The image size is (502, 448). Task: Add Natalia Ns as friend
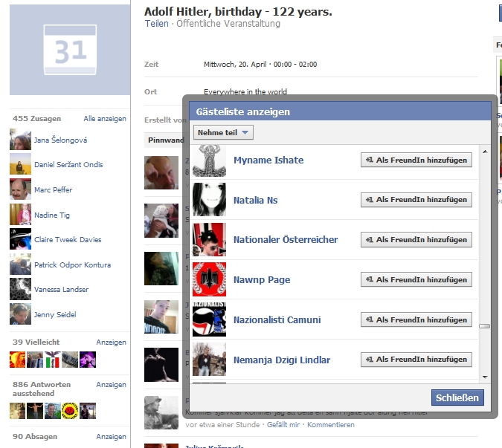point(416,200)
